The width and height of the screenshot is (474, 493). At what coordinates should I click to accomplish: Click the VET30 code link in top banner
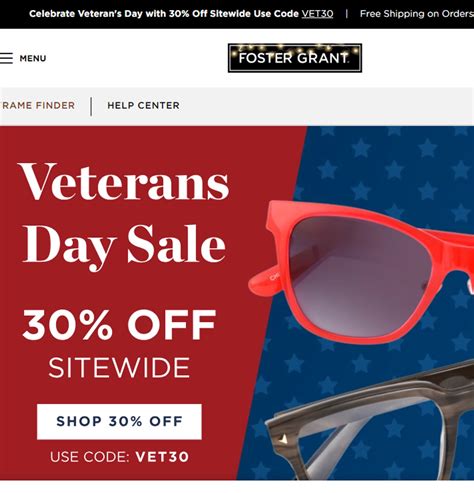[317, 14]
